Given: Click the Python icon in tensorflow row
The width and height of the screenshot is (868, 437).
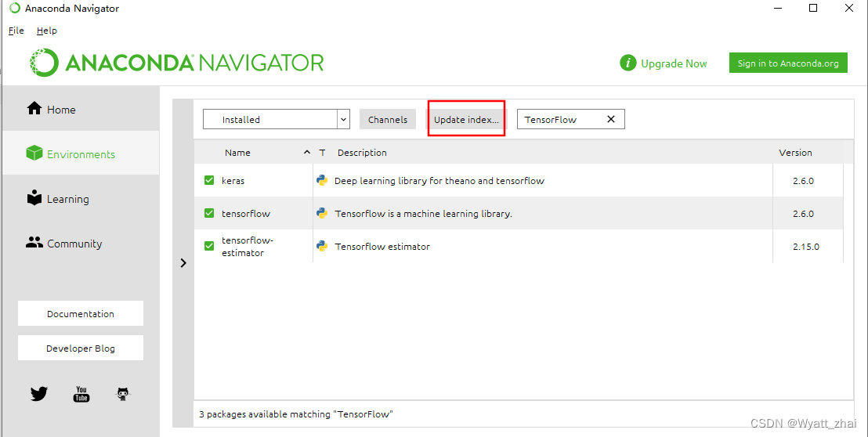Looking at the screenshot, I should click(x=322, y=213).
